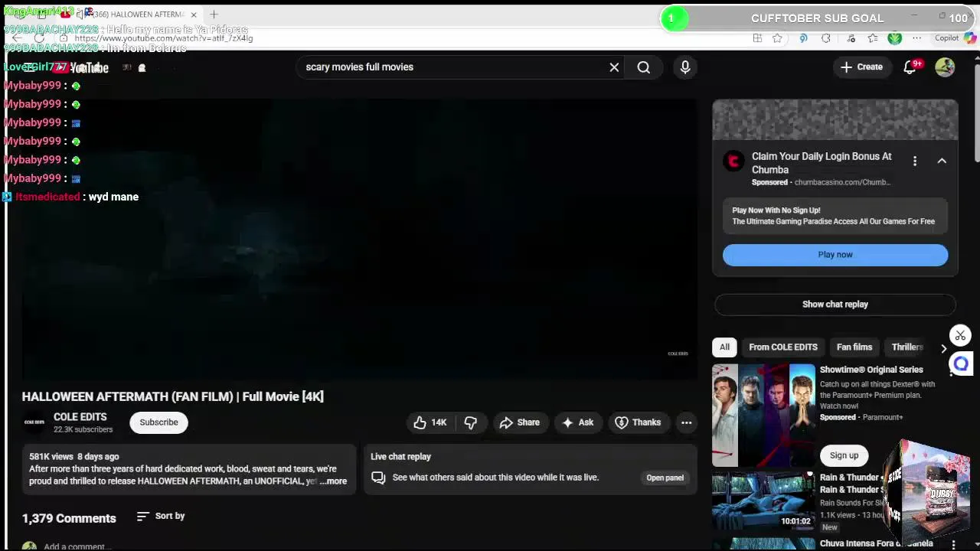980x551 pixels.
Task: Open browser settings ellipsis menu
Action: (x=916, y=38)
